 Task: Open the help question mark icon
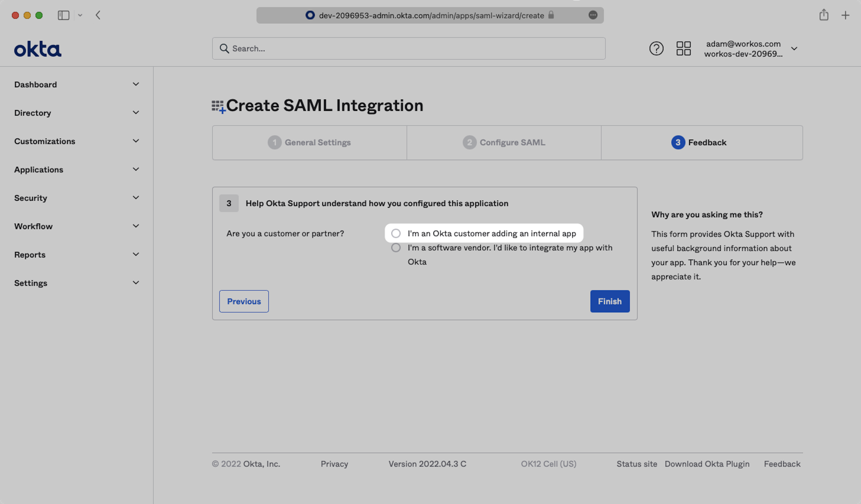(x=656, y=48)
